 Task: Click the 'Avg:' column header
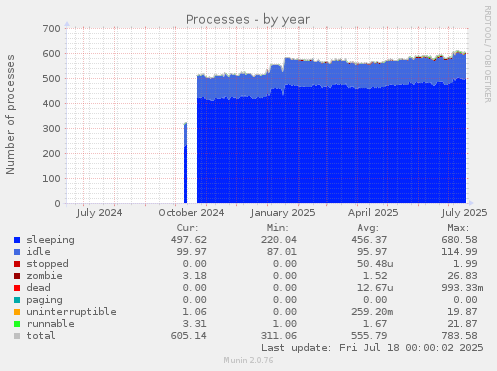(x=368, y=228)
